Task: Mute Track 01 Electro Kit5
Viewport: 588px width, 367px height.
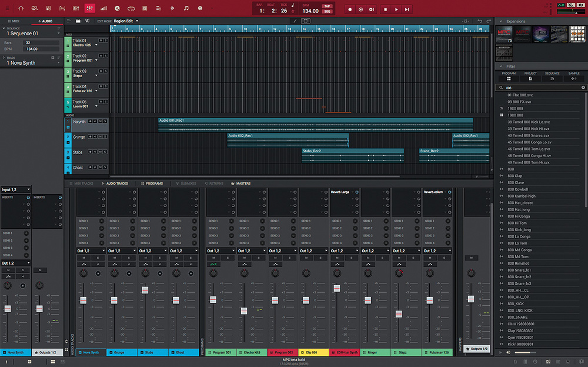Action: click(101, 40)
